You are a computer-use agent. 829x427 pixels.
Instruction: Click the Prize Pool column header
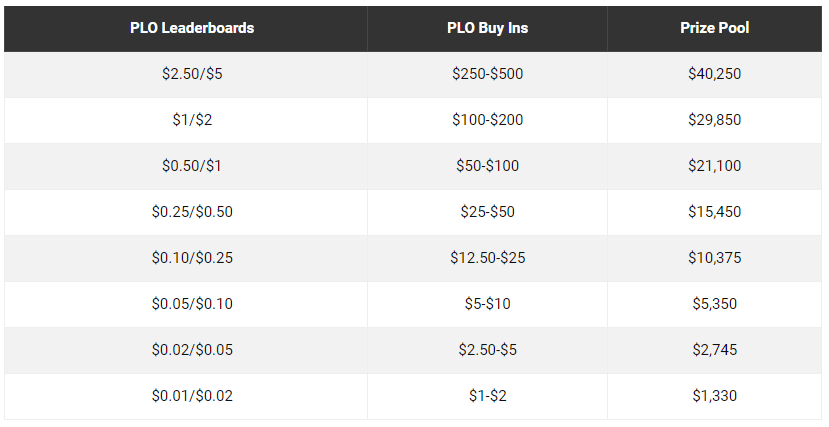[715, 29]
